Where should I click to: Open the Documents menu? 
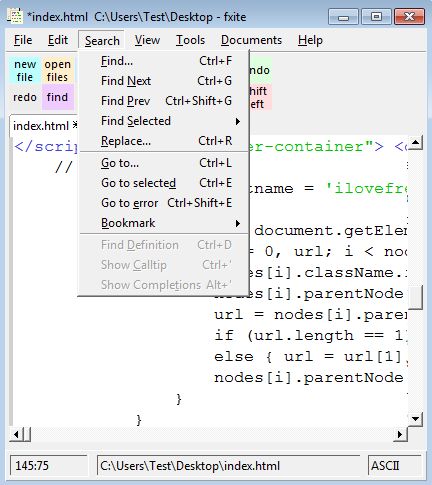[x=251, y=40]
